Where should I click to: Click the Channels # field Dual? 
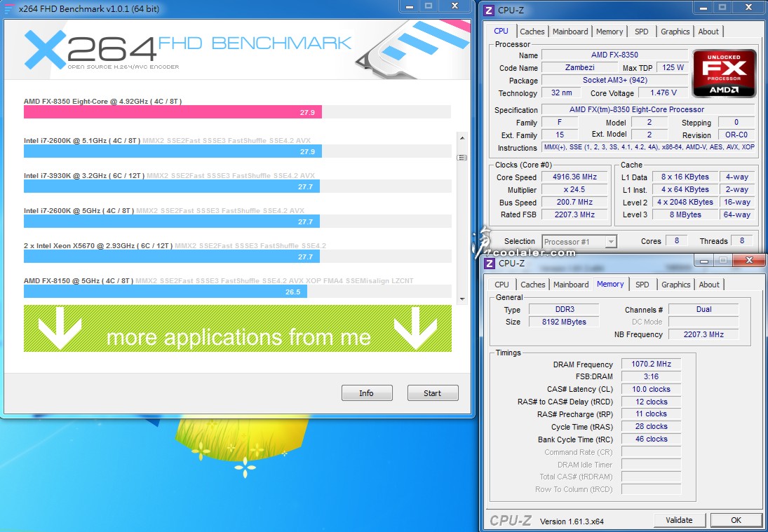(703, 309)
